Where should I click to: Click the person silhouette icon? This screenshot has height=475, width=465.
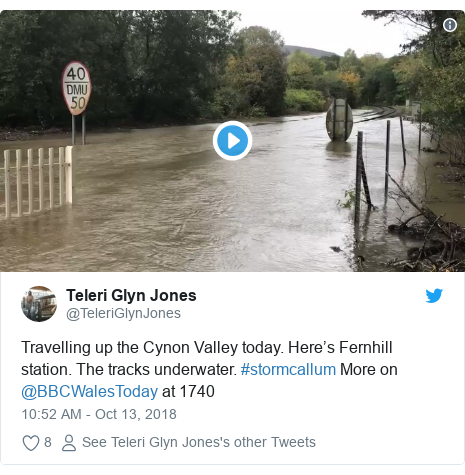[69, 443]
